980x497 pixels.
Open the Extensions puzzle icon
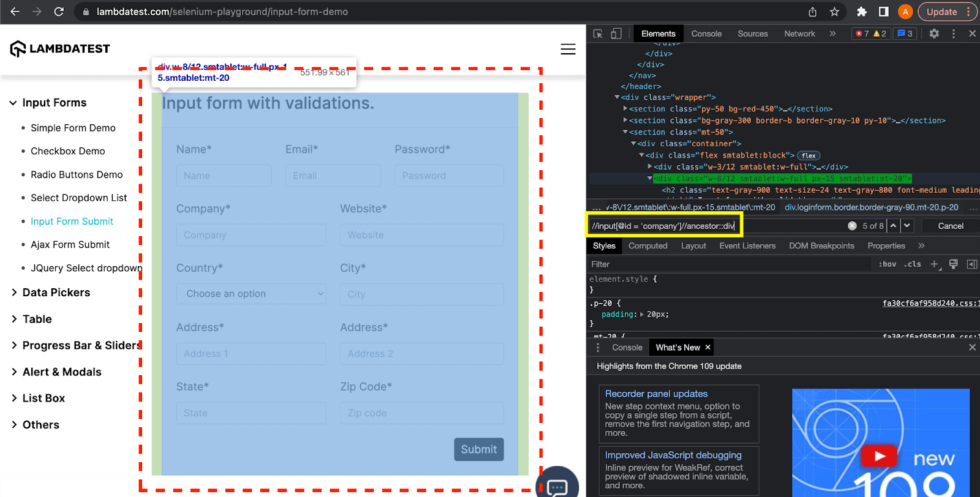862,12
